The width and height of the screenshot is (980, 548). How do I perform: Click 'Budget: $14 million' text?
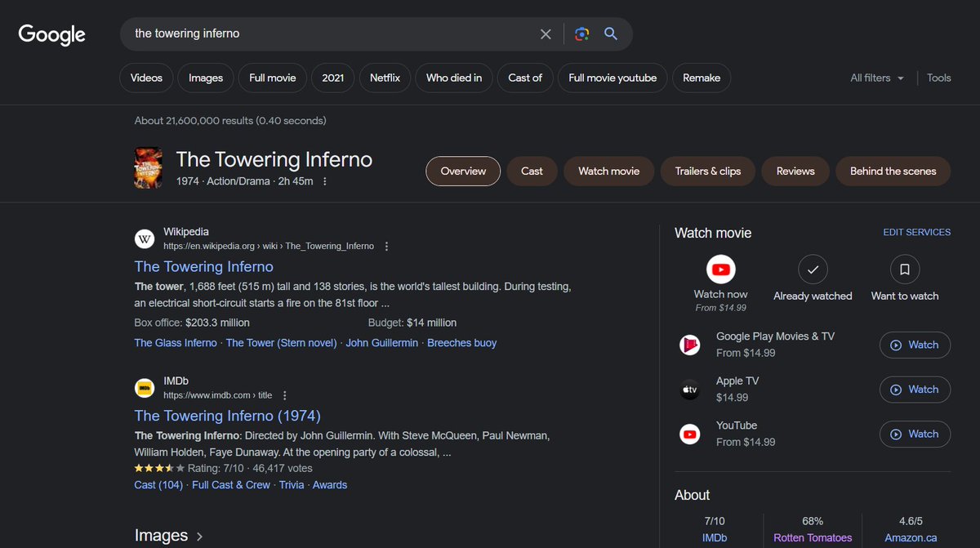(412, 323)
